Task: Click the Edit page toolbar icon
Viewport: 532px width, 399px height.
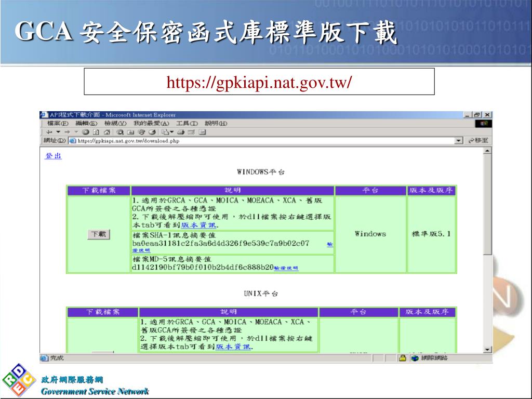Action: [x=191, y=132]
